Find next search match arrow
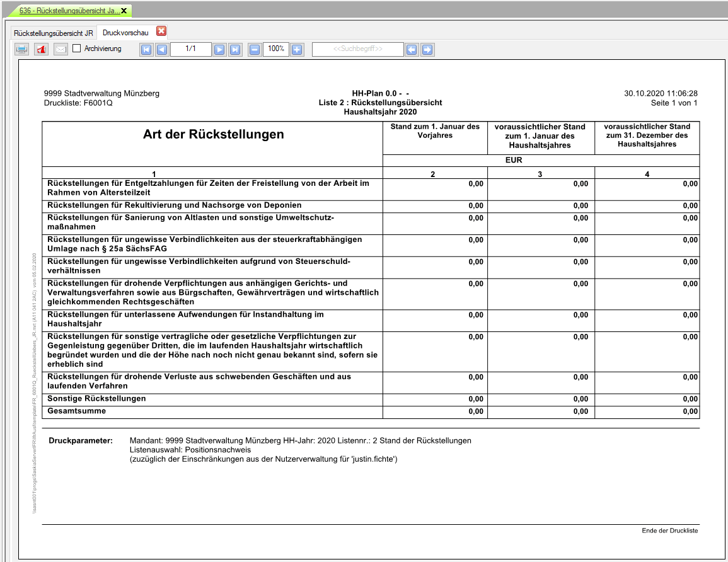Viewport: 728px width, 562px height. point(427,49)
